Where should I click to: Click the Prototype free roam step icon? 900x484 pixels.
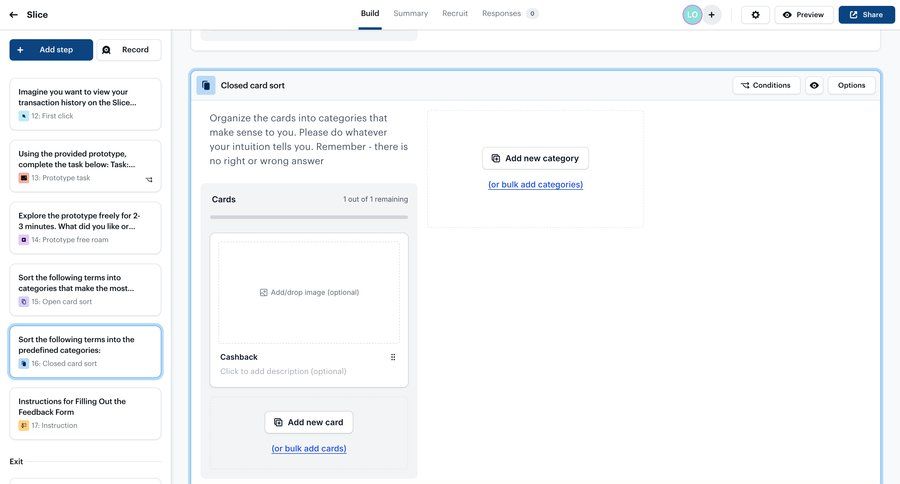point(24,240)
